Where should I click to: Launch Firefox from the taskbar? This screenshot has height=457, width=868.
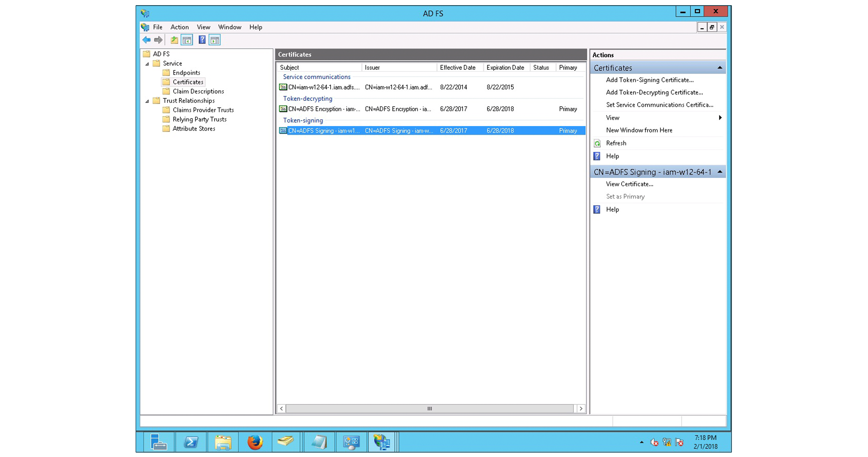pyautogui.click(x=255, y=442)
